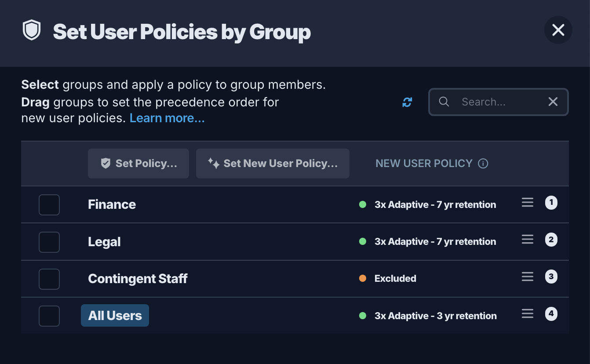Click the New User Policy info icon
Screen dimensions: 590x364
483,164
